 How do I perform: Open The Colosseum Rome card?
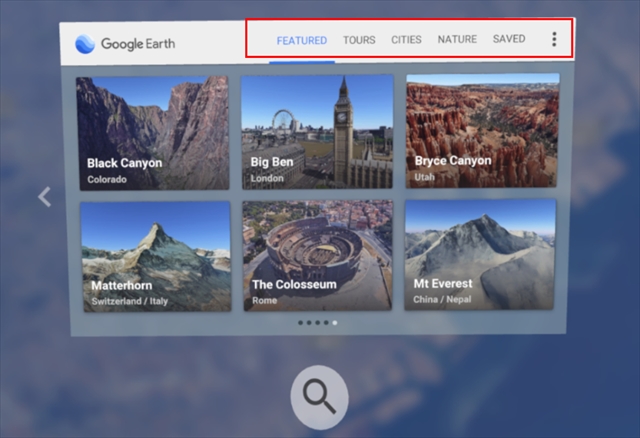[x=318, y=256]
